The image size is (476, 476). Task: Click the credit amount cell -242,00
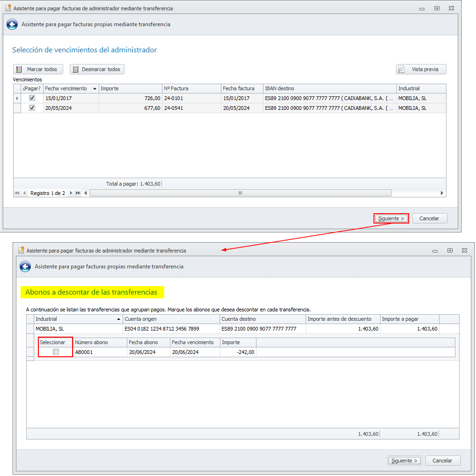238,352
